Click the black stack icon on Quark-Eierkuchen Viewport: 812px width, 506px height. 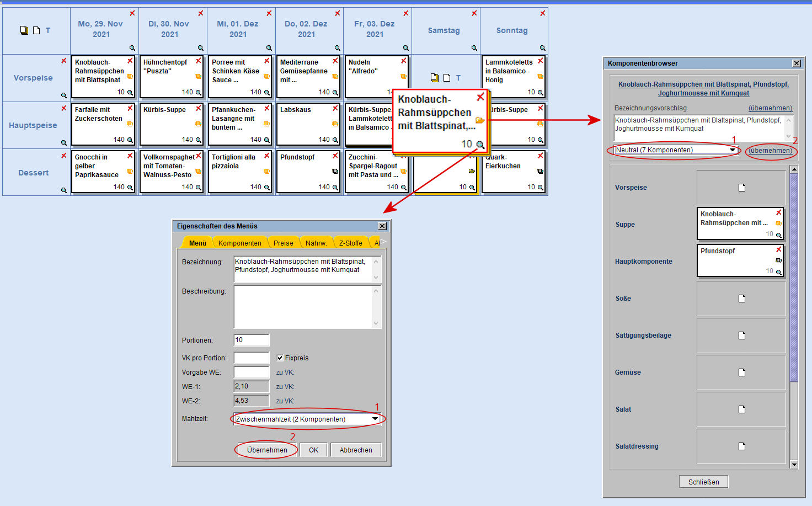pos(541,171)
